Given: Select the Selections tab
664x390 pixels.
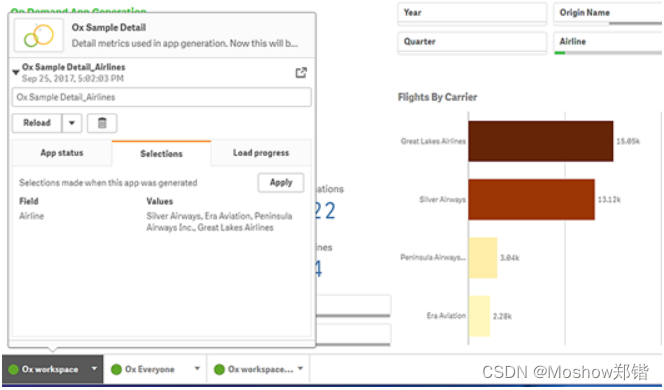Looking at the screenshot, I should [x=161, y=153].
